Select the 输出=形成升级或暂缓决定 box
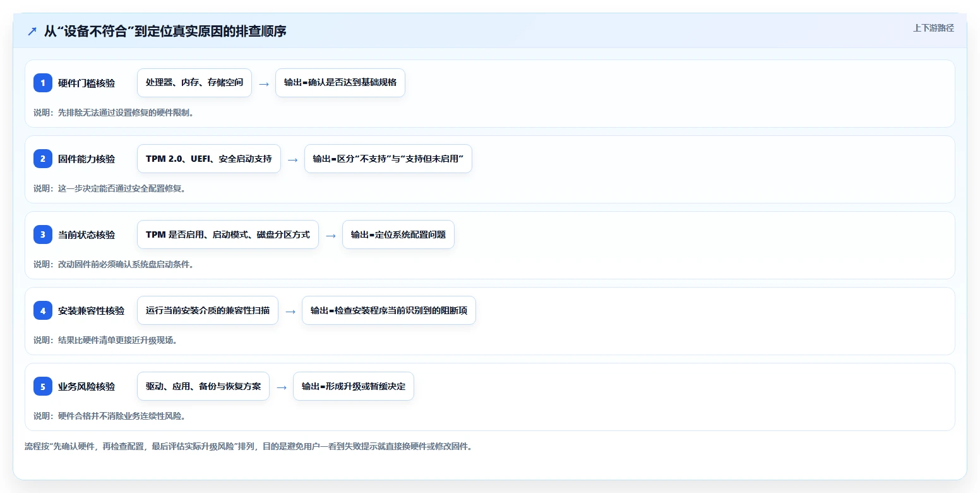Viewport: 980px width, 493px height. coord(354,386)
